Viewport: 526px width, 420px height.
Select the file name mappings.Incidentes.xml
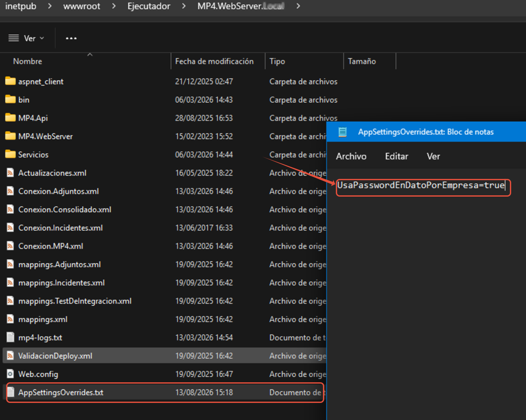tap(62, 283)
